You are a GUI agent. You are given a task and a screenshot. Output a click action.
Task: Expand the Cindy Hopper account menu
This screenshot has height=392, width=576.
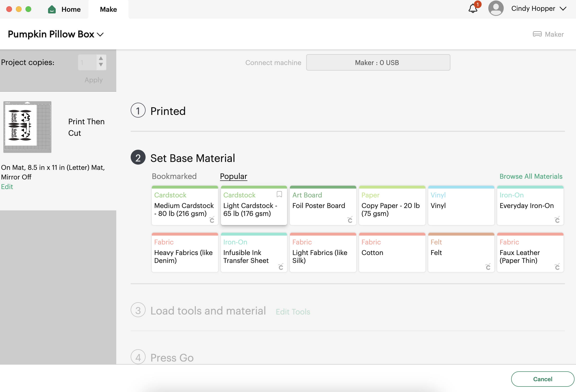[x=563, y=9]
